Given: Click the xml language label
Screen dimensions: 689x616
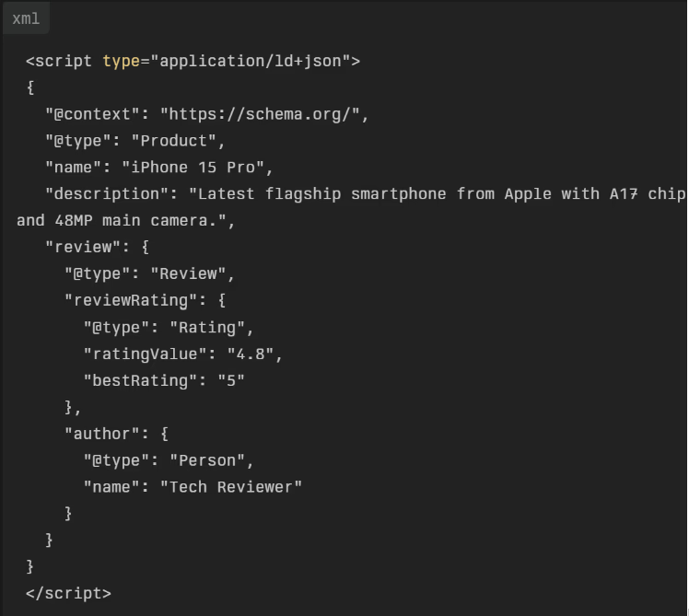Looking at the screenshot, I should pyautogui.click(x=26, y=18).
